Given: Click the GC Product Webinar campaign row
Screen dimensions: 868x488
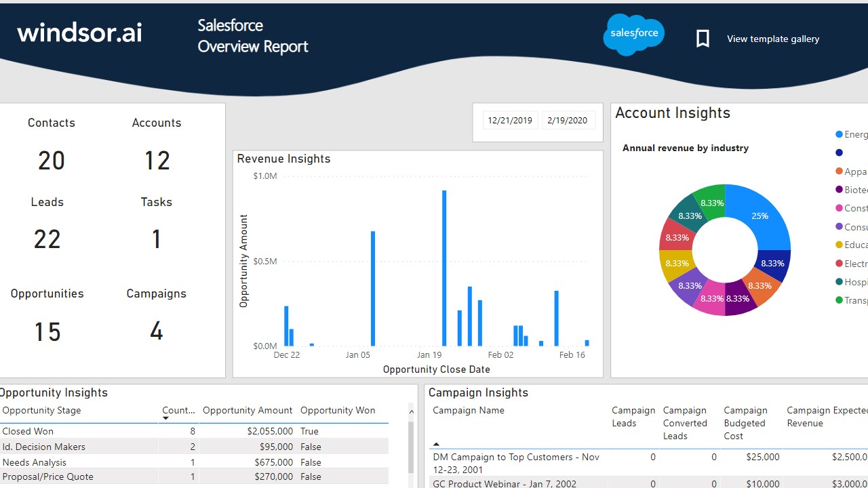Looking at the screenshot, I should click(x=648, y=483).
